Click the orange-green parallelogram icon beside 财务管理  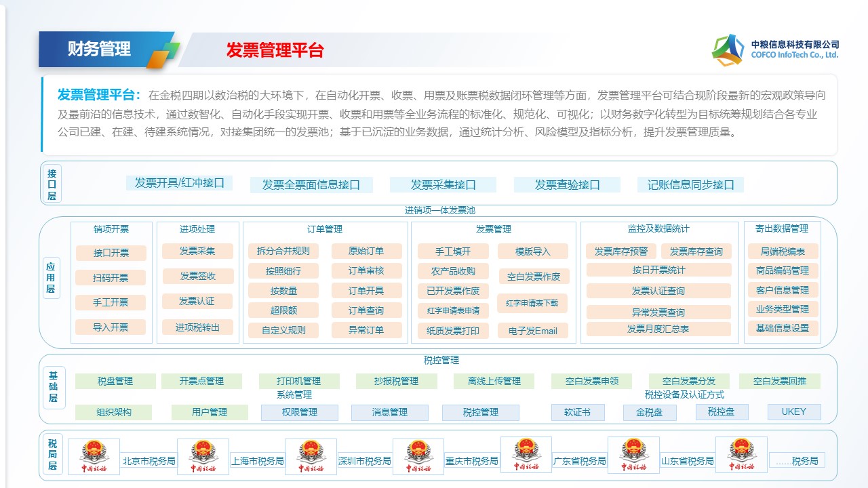(x=163, y=55)
